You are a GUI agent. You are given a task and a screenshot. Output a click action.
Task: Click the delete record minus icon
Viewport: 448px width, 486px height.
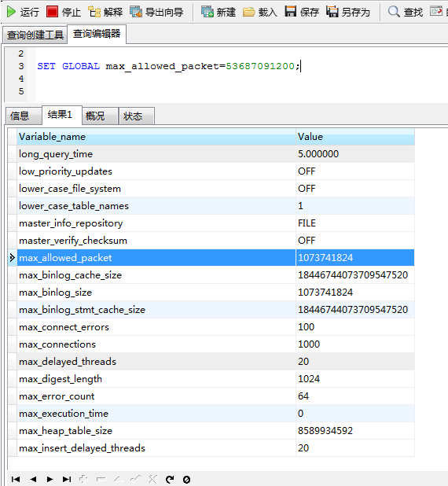click(x=101, y=479)
